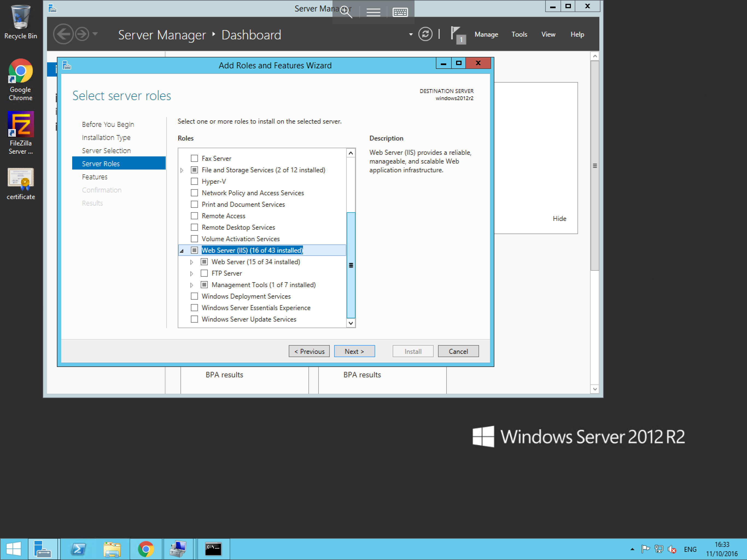The image size is (747, 560).
Task: Open the Command Prompt taskbar icon
Action: click(213, 549)
